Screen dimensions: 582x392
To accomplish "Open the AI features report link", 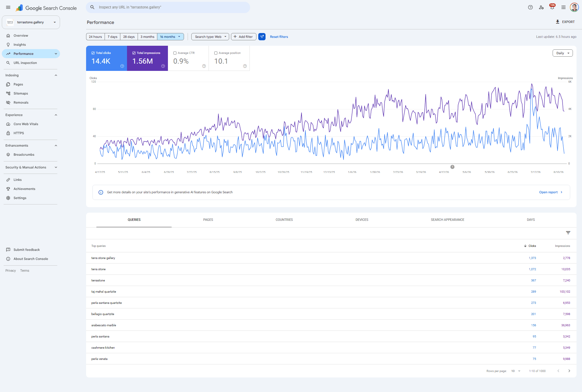I will tap(551, 192).
